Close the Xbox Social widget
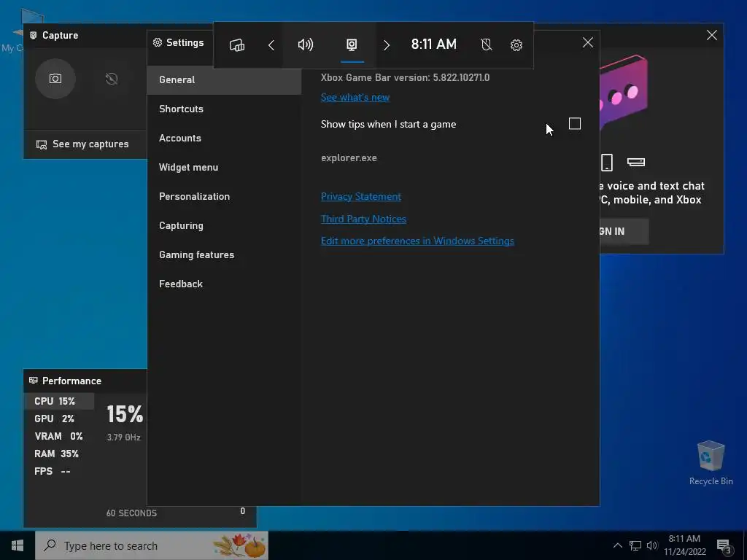 click(x=712, y=35)
